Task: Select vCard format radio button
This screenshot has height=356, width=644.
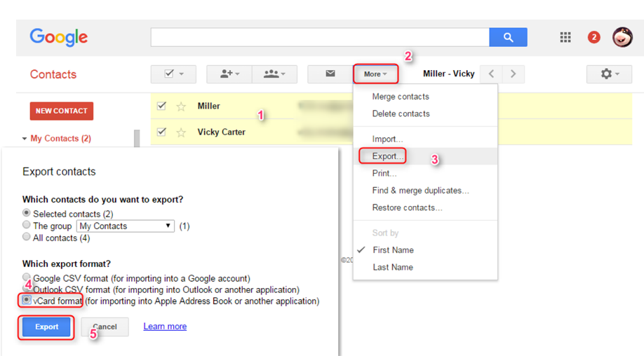Action: [26, 300]
